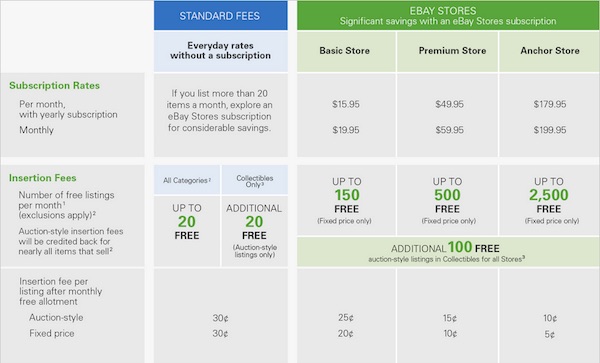Viewport: 600px width, 363px height.
Task: Click the Subscription Rates heading
Action: [x=54, y=86]
